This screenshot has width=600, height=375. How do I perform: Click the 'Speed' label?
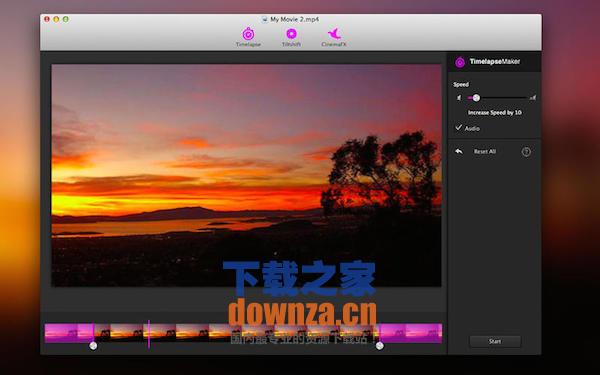pyautogui.click(x=461, y=84)
